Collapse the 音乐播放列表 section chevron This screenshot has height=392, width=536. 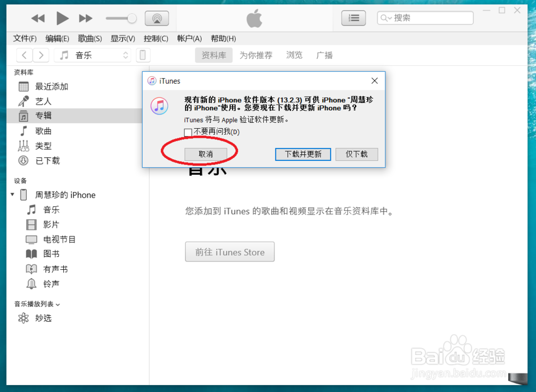[x=58, y=305]
